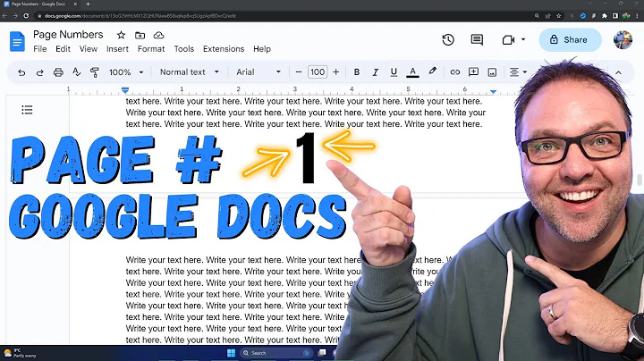644x361 pixels.
Task: Collapse the toolbar with up chevron
Action: [x=618, y=73]
